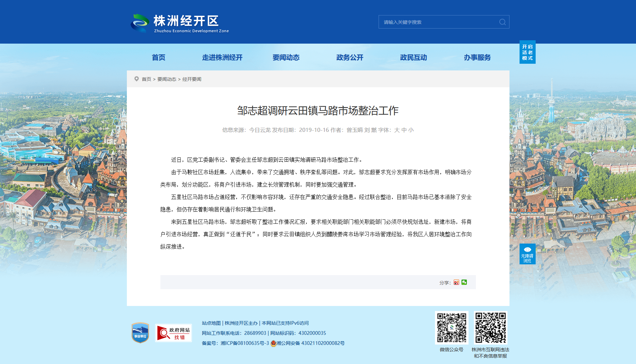Share article via Weibo icon
Screen dimensions: 636x364
click(x=456, y=282)
